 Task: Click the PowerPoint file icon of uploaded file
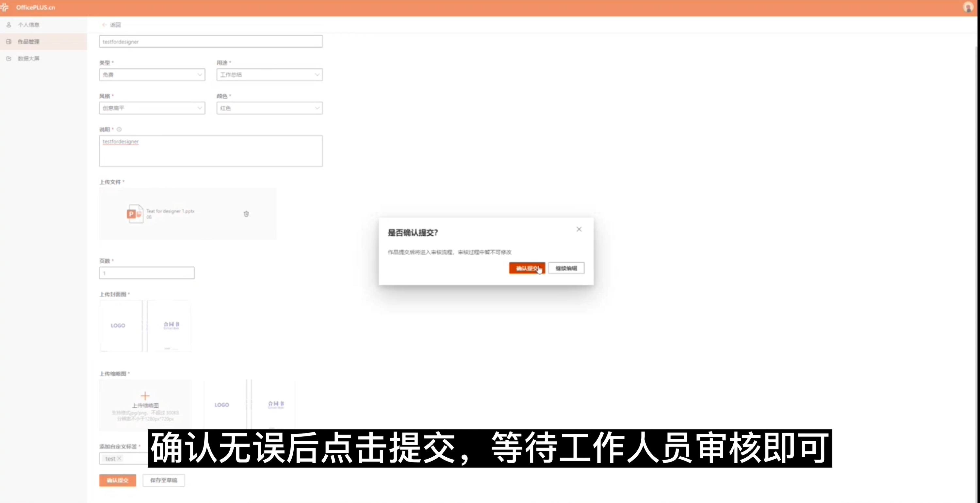(135, 214)
